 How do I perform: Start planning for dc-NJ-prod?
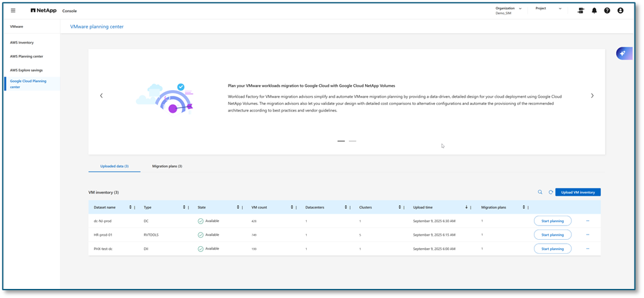(552, 221)
